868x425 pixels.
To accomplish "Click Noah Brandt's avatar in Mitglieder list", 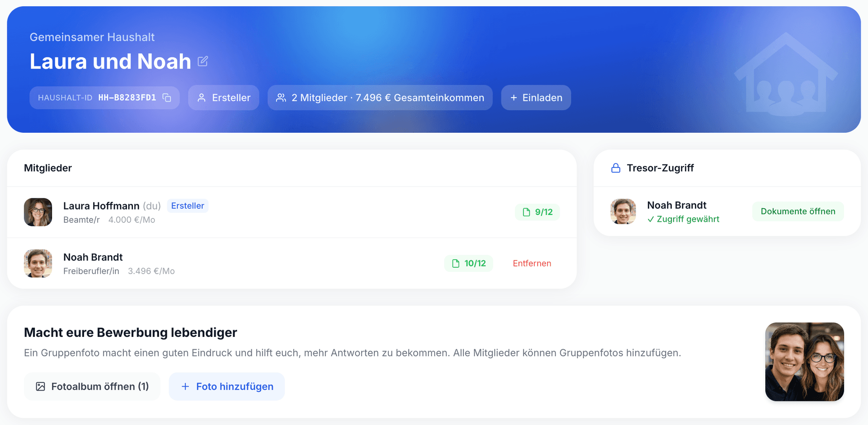I will pyautogui.click(x=38, y=263).
